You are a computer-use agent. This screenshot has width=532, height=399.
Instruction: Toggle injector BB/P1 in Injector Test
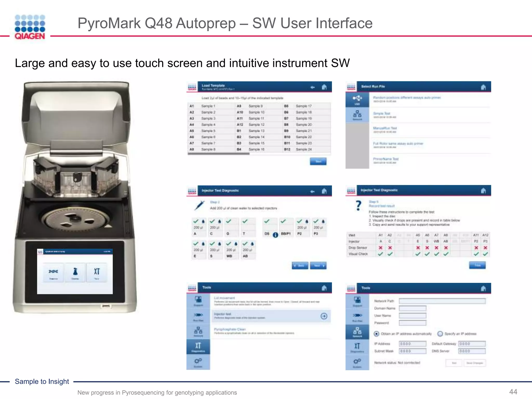286,227
